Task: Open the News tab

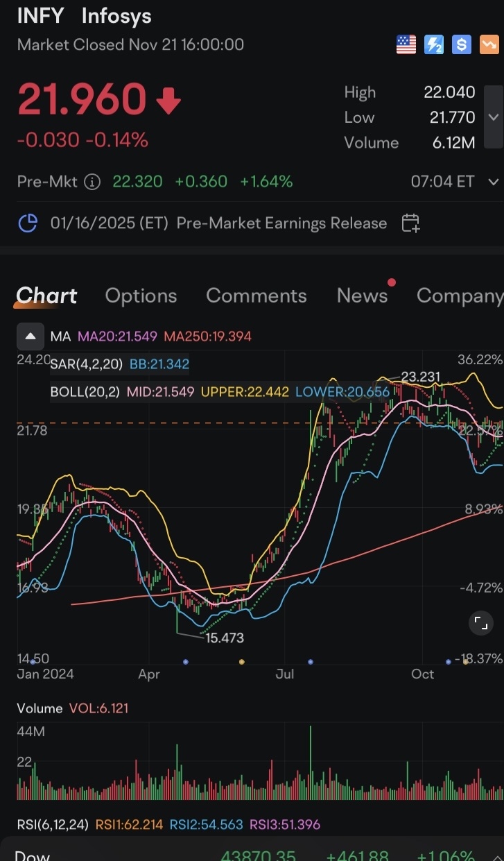Action: [x=362, y=296]
